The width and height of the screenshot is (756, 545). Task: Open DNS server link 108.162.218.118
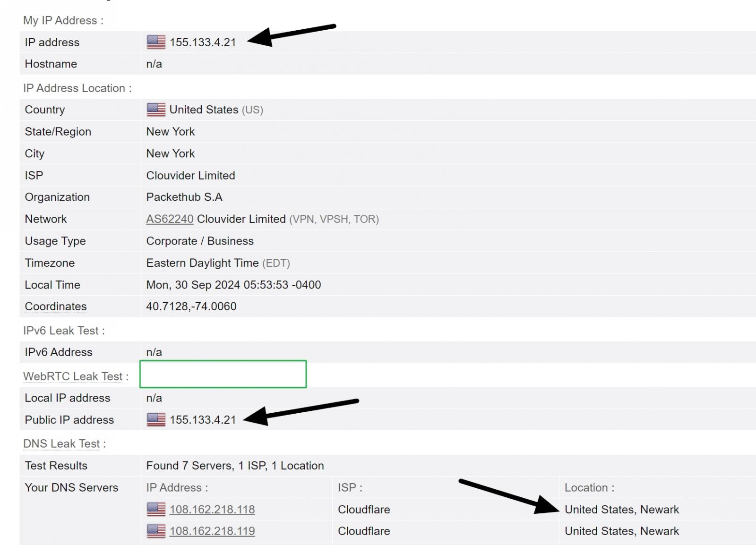pos(213,510)
